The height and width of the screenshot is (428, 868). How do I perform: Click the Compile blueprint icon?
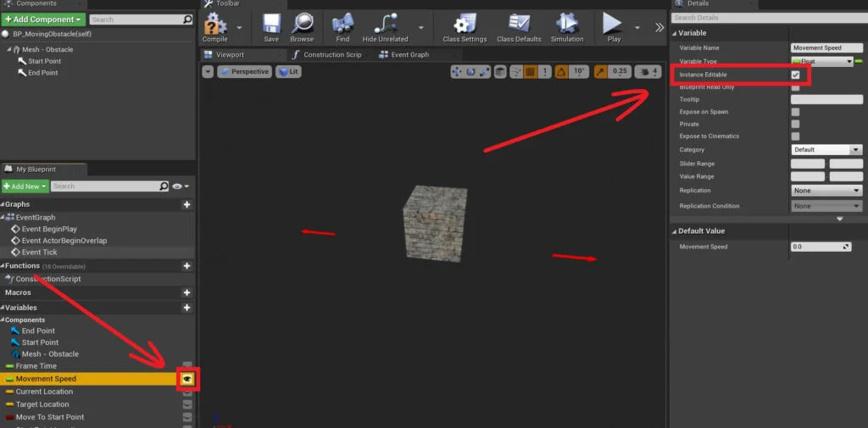pyautogui.click(x=214, y=24)
